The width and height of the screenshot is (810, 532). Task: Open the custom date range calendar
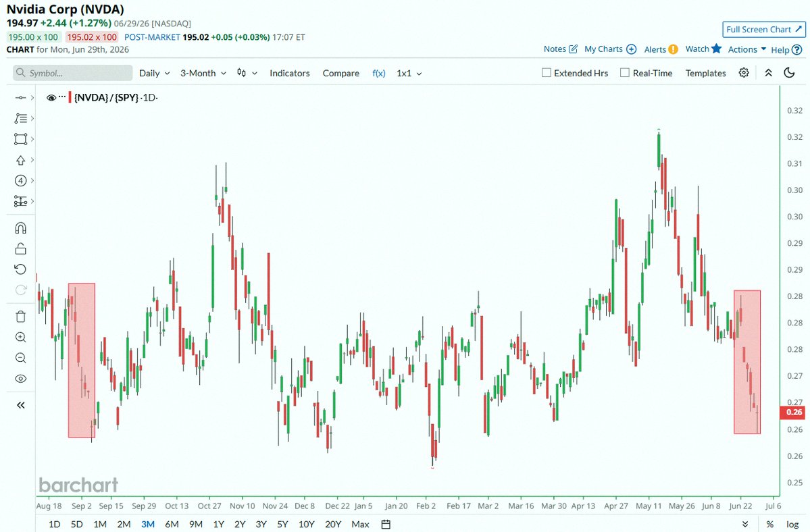(386, 525)
